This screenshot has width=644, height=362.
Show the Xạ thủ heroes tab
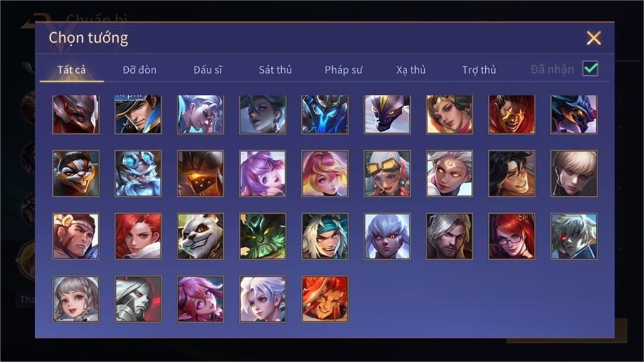click(411, 70)
